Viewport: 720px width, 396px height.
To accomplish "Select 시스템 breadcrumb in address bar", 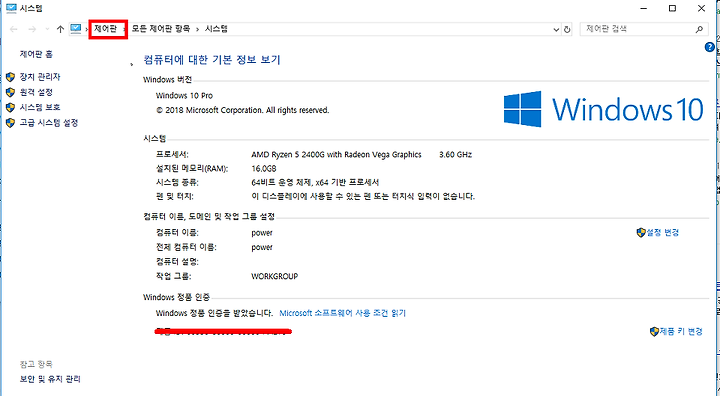I will pyautogui.click(x=216, y=29).
